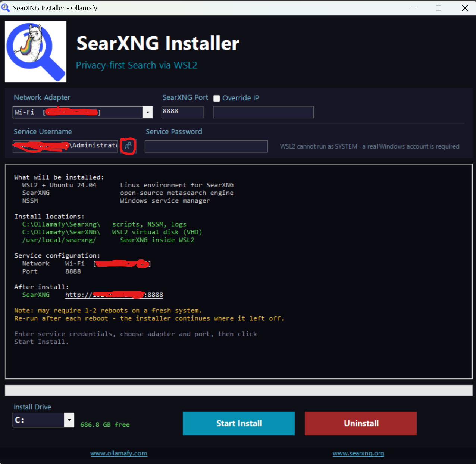Image resolution: width=476 pixels, height=464 pixels.
Task: Open the www.searxng.org link
Action: pos(358,453)
